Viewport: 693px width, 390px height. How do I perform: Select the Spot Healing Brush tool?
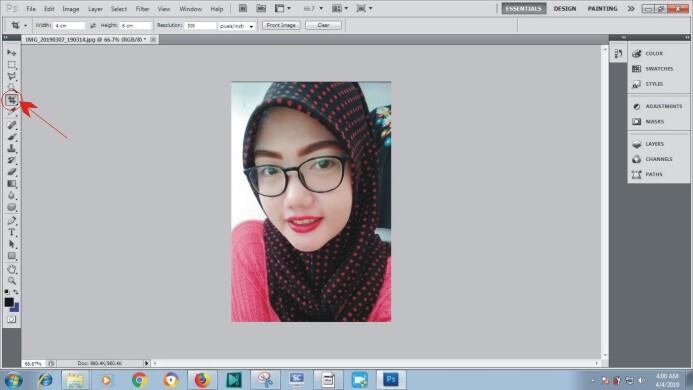point(11,125)
